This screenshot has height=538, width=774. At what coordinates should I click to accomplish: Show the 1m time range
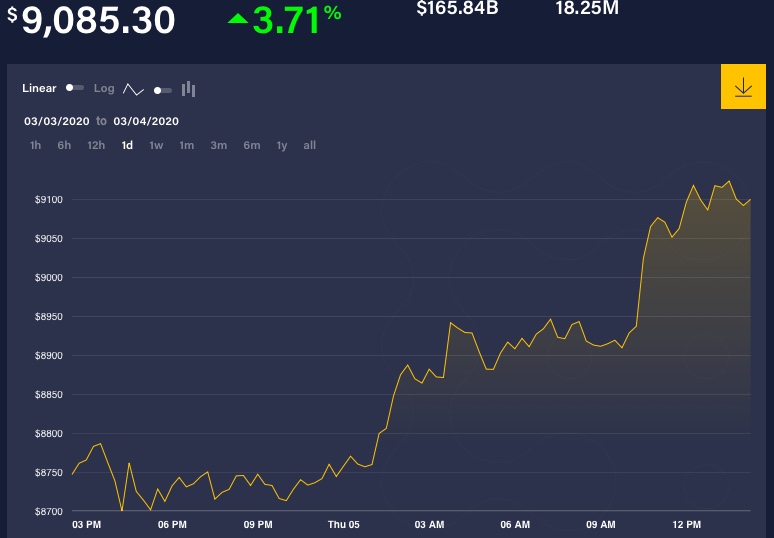click(187, 145)
